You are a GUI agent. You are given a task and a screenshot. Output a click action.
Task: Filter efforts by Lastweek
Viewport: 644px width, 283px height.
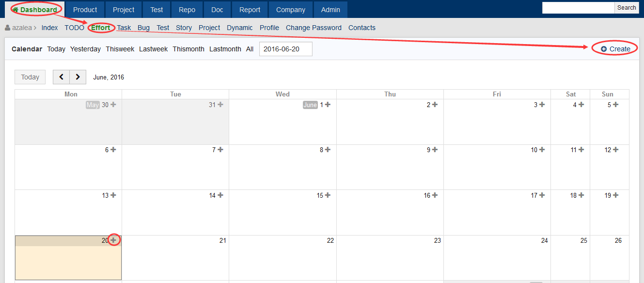point(154,49)
